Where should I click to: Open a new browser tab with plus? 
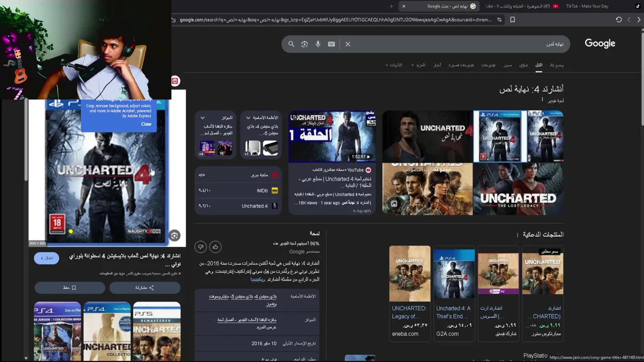[x=391, y=6]
